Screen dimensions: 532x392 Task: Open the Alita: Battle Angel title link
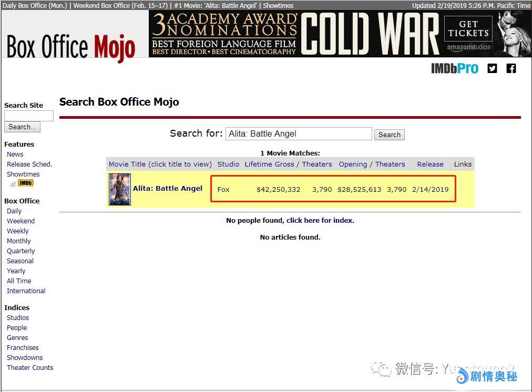(168, 189)
